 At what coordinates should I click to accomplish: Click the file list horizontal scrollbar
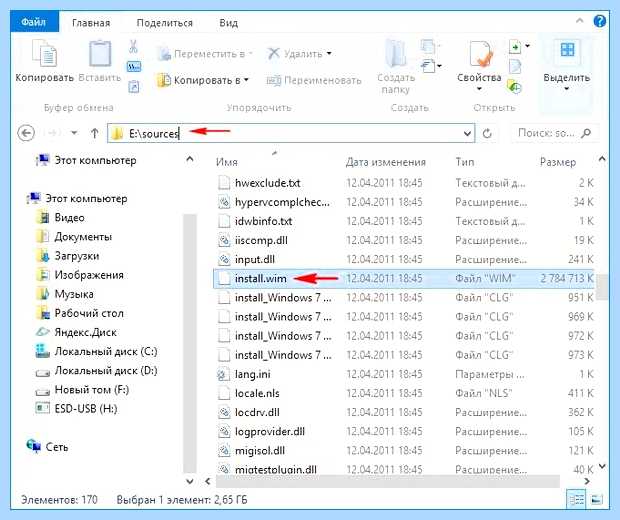point(388,481)
